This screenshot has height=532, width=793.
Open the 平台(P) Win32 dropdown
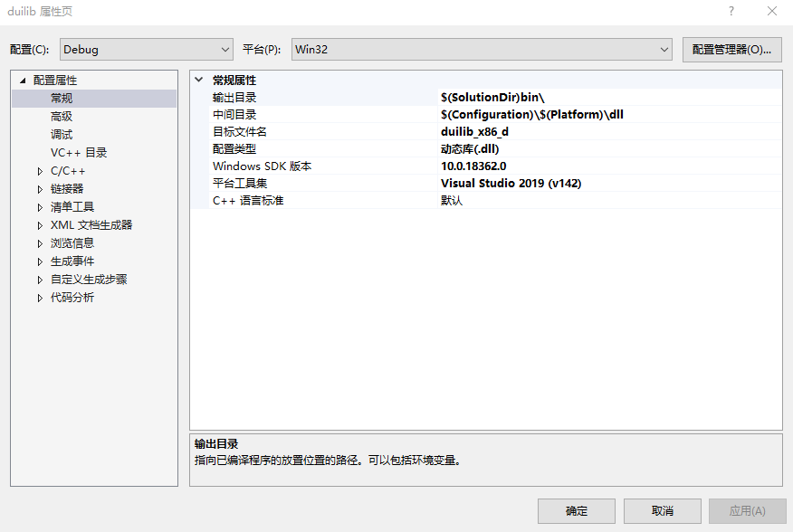[x=482, y=50]
